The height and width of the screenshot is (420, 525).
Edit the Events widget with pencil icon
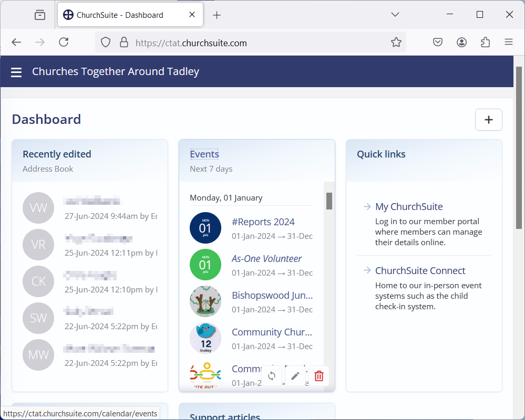pyautogui.click(x=295, y=376)
